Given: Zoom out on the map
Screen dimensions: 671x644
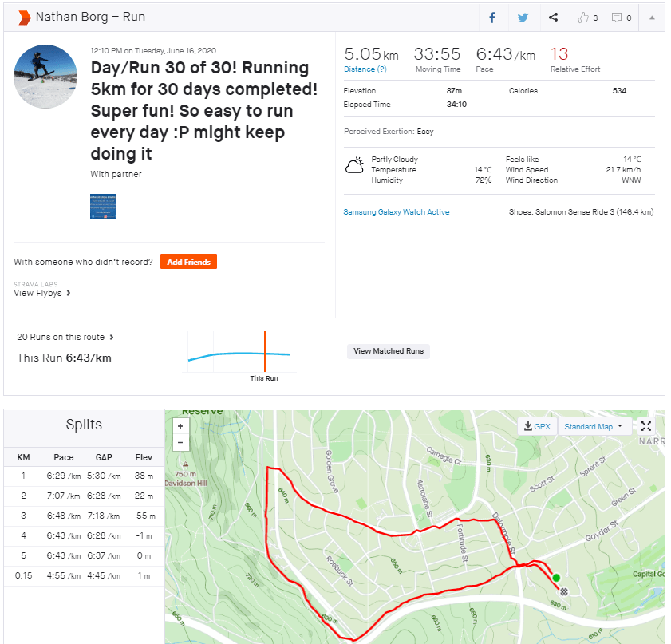Looking at the screenshot, I should tap(180, 442).
